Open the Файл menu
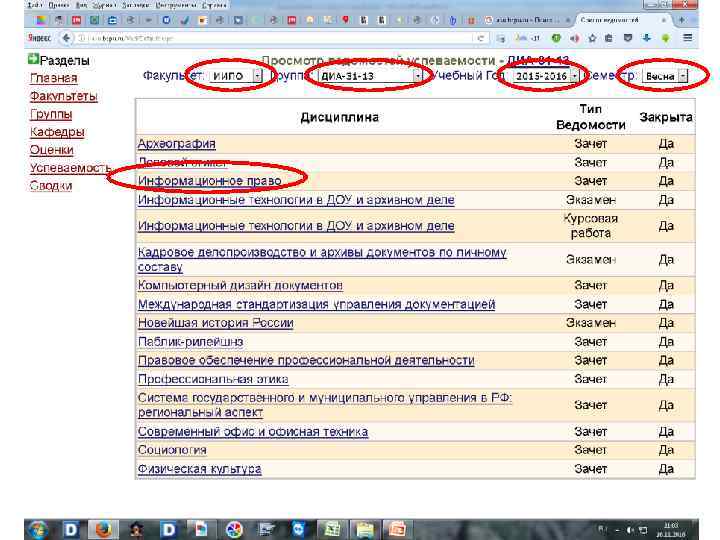Image resolution: width=720 pixels, height=540 pixels. 34,5
